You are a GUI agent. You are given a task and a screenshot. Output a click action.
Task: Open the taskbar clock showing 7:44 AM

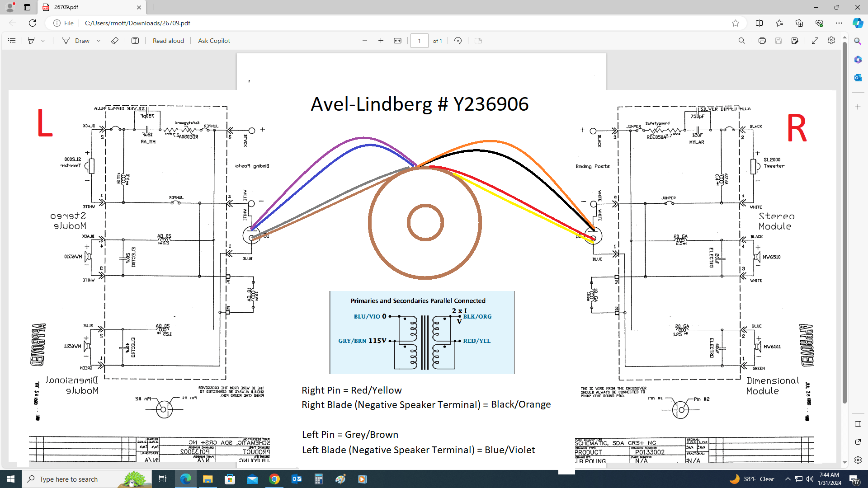point(829,479)
